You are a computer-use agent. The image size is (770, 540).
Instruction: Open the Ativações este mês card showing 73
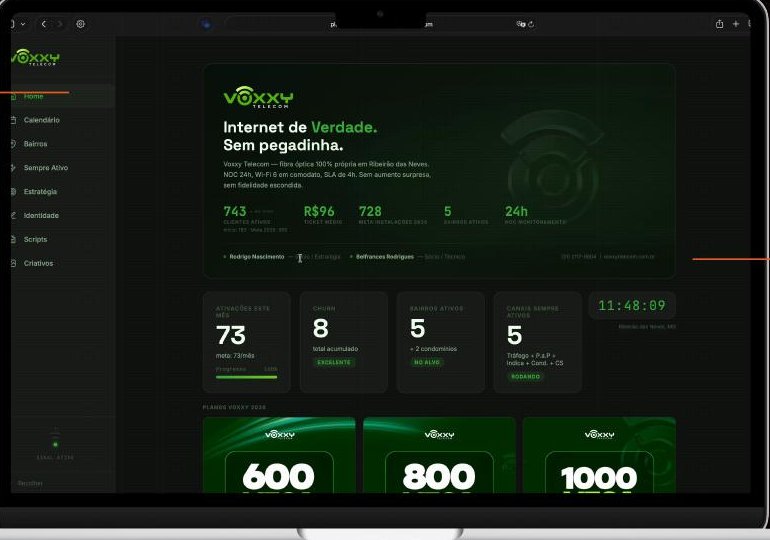247,342
